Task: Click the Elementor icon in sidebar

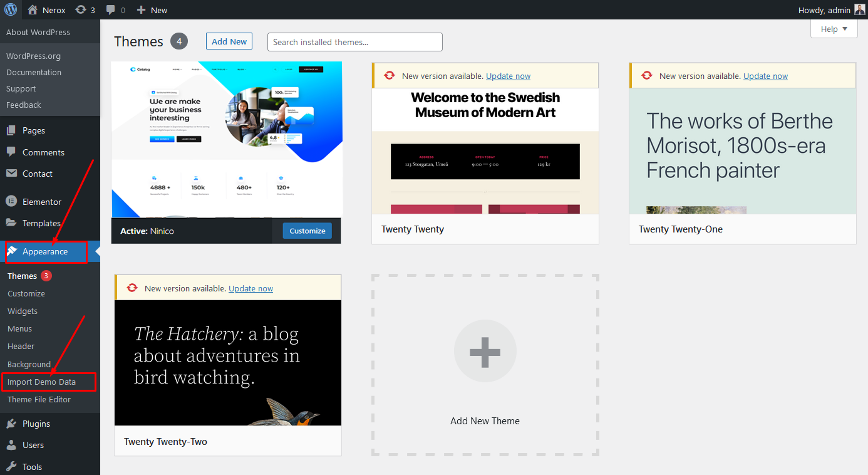Action: [11, 202]
